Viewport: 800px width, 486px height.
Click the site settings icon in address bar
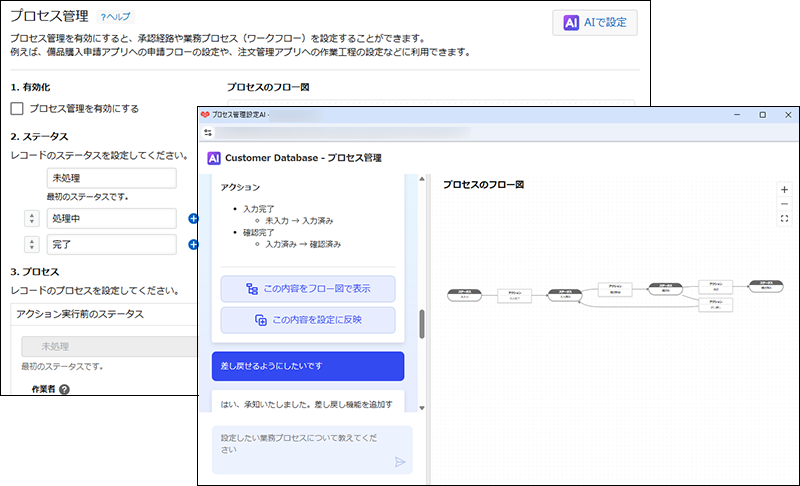208,133
